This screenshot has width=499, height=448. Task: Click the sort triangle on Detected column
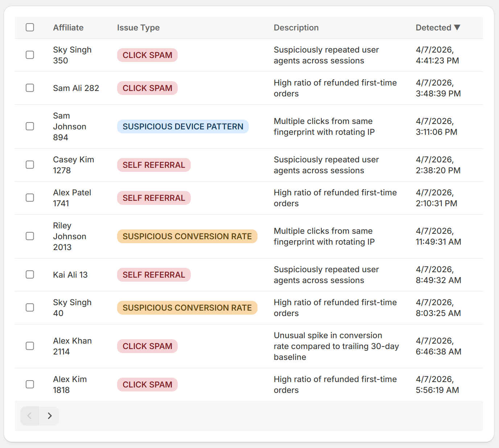[457, 27]
